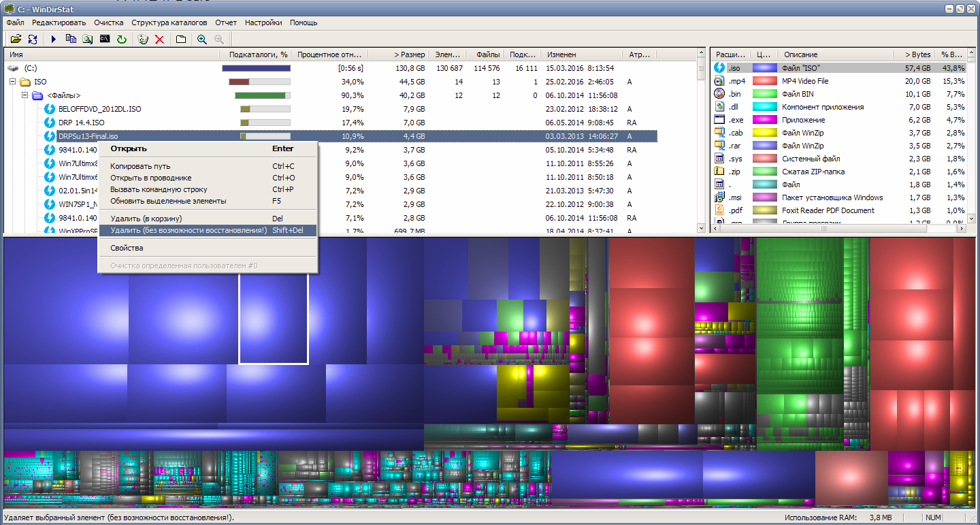The image size is (980, 525).
Task: Sort by the '> Размер' column header
Action: (x=408, y=54)
